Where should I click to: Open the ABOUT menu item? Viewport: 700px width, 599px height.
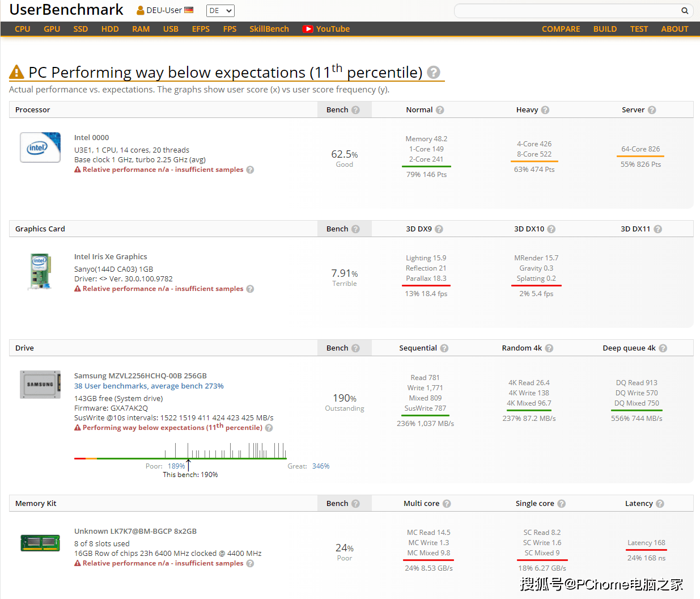tap(674, 29)
